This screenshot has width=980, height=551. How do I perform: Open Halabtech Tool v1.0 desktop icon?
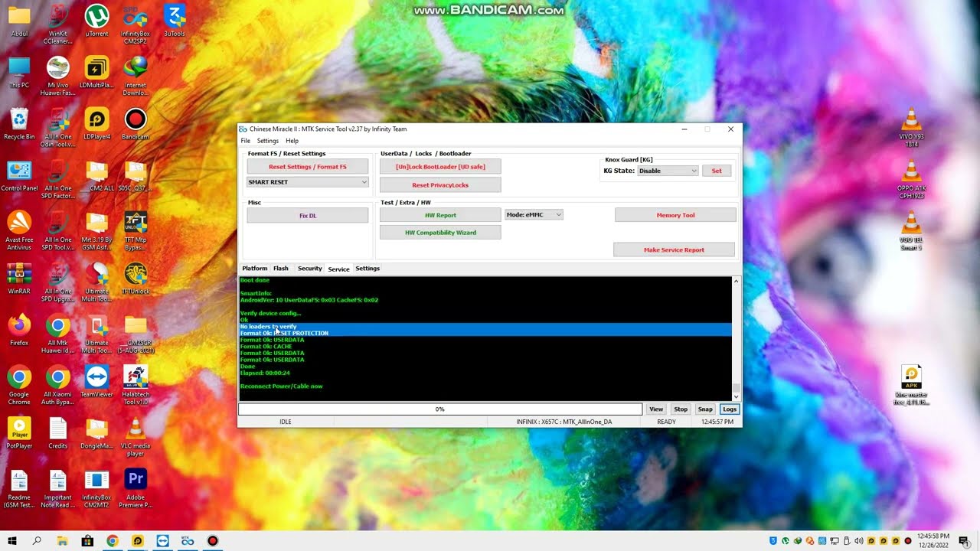tap(136, 386)
